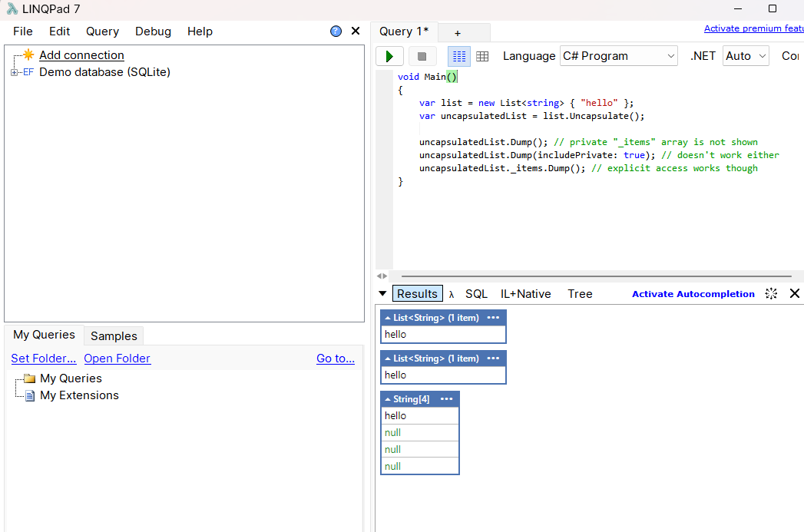
Task: Open the lambda tab in results pane
Action: [x=452, y=294]
